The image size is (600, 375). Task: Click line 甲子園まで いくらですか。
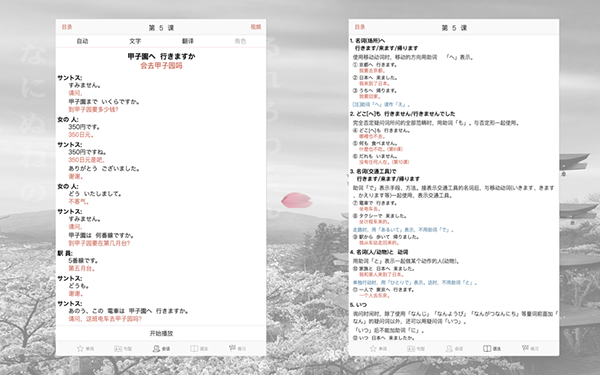tap(104, 102)
